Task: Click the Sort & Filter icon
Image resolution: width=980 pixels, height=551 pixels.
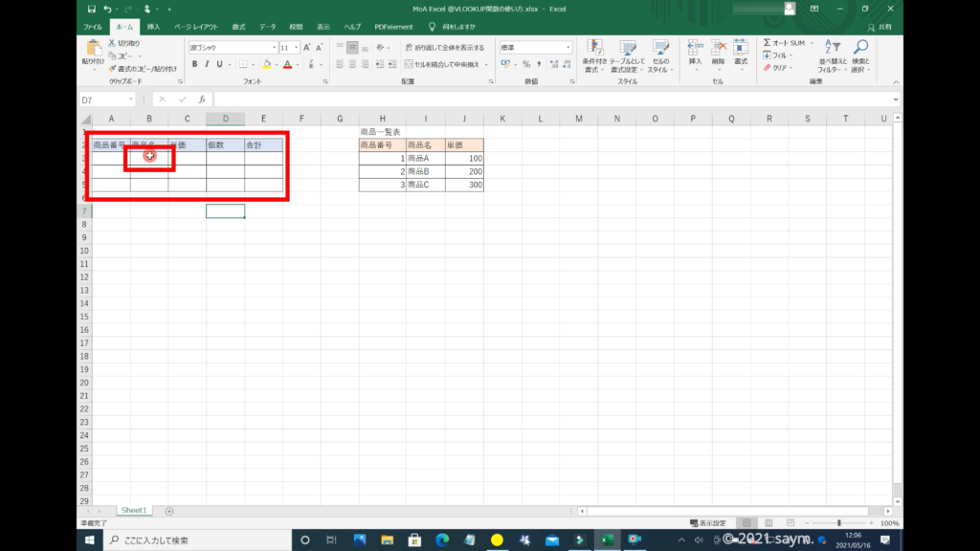Action: click(833, 48)
